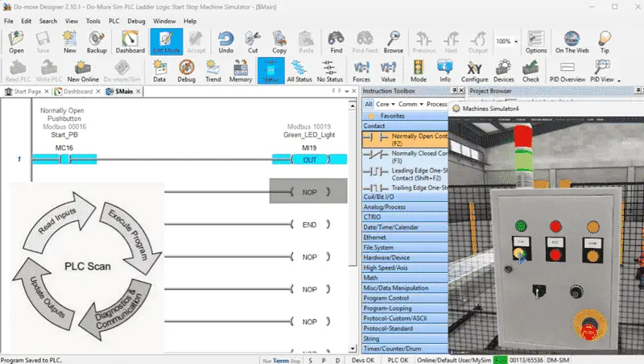Open the PLC menu
This screenshot has width=644, height=364.
coord(114,21)
